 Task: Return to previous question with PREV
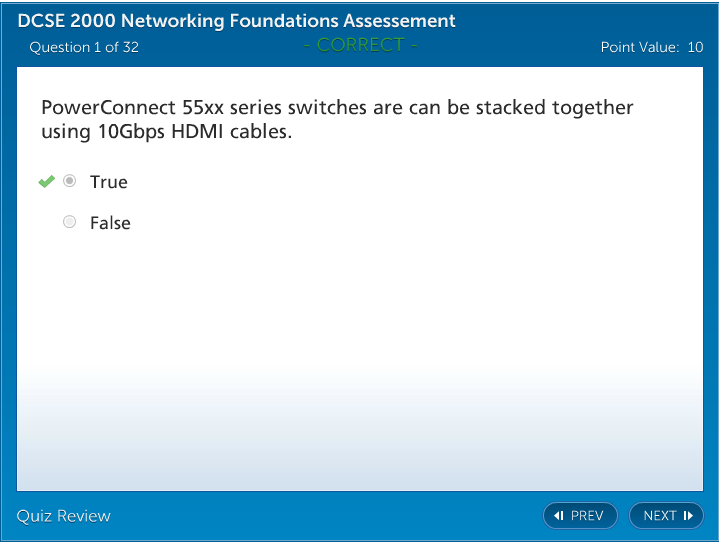[580, 516]
